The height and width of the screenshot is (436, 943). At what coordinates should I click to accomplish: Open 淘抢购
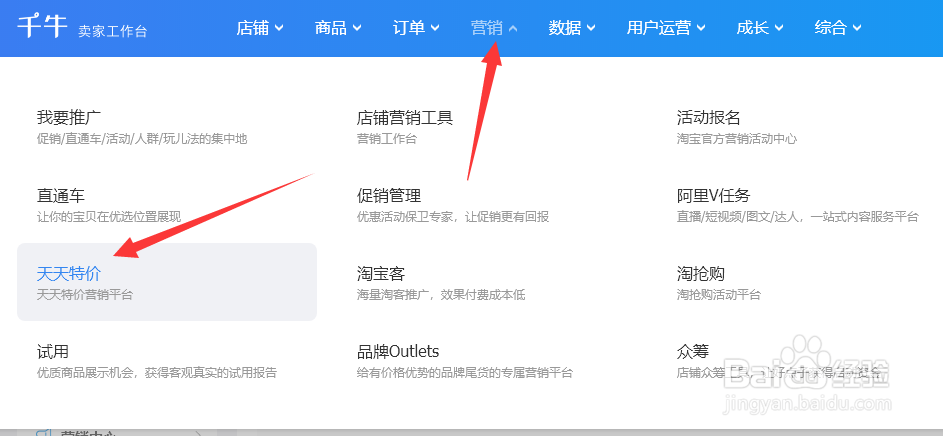click(701, 274)
